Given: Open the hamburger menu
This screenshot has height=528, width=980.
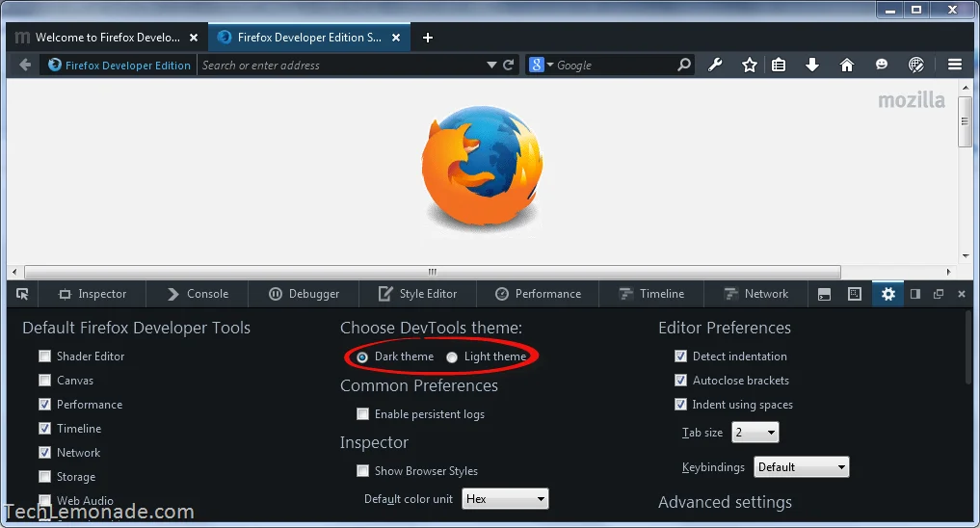Looking at the screenshot, I should coord(954,65).
